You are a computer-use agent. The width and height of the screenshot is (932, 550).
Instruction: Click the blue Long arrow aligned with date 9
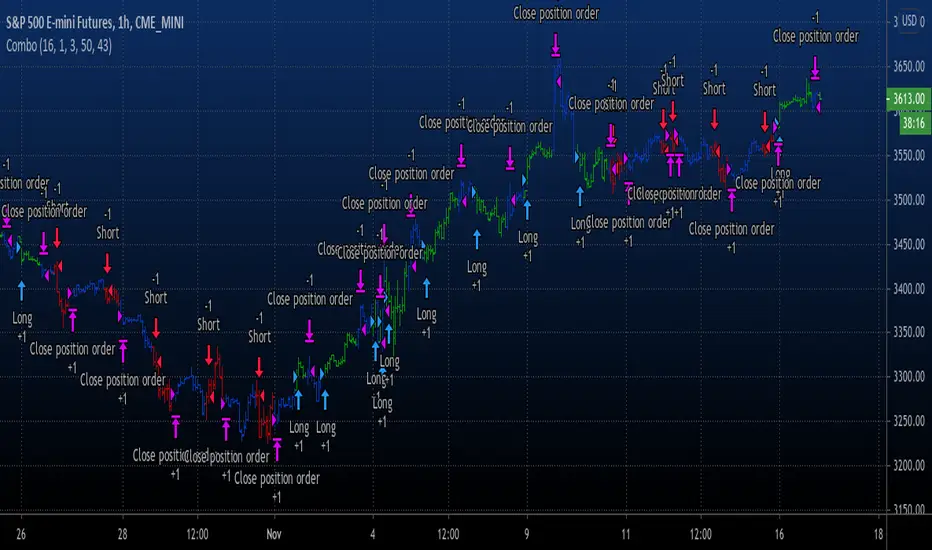(x=527, y=209)
